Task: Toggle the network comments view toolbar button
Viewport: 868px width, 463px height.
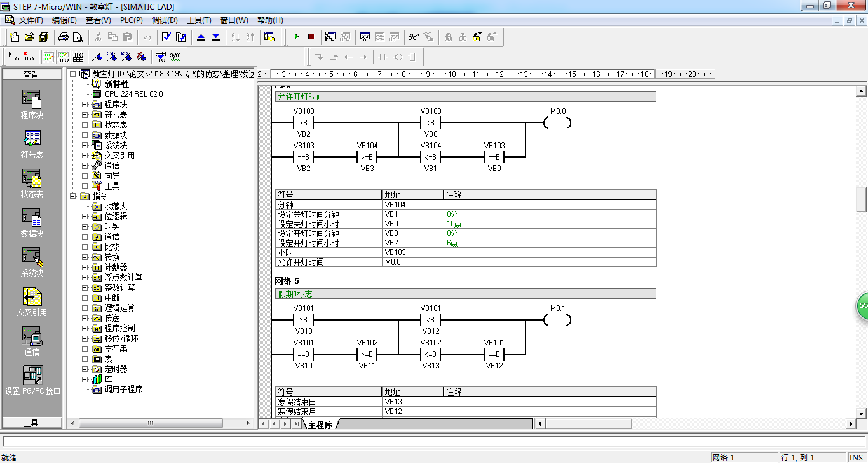Action: coord(64,57)
